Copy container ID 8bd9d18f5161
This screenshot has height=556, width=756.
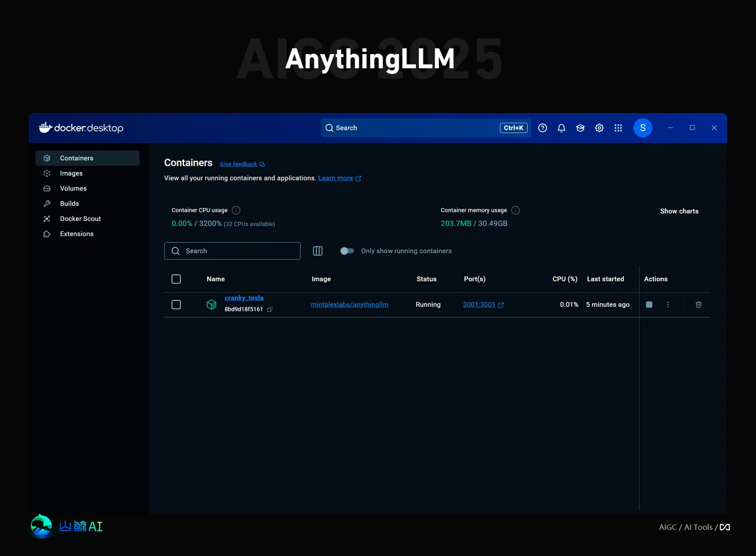pyautogui.click(x=270, y=309)
